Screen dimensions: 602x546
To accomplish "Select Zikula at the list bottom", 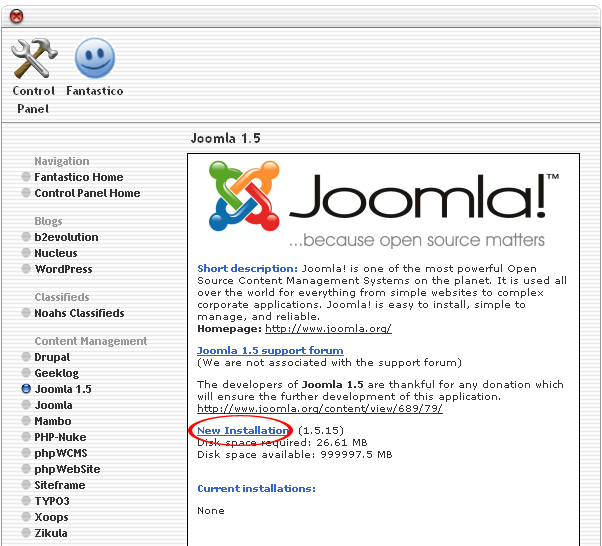I will click(x=51, y=533).
